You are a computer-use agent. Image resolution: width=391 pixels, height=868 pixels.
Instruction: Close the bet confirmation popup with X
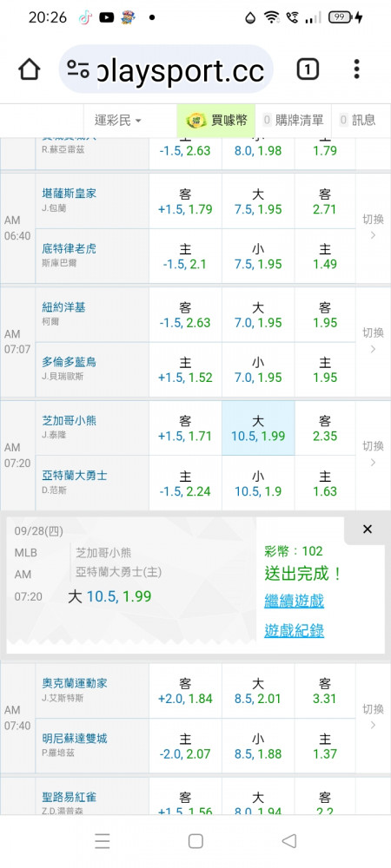tap(368, 529)
